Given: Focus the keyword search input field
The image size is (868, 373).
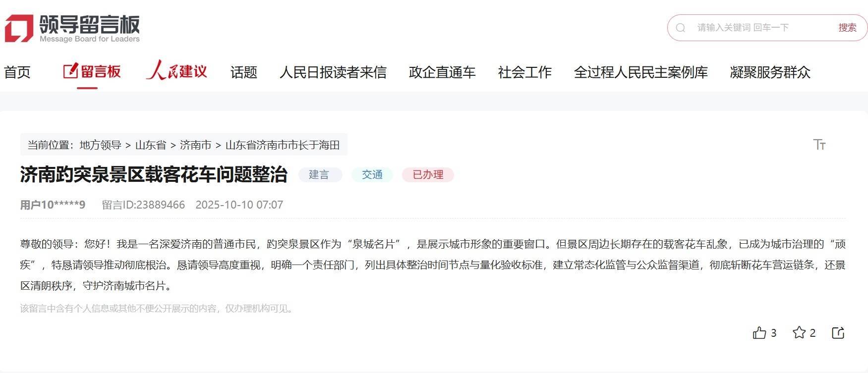Looking at the screenshot, I should click(761, 28).
